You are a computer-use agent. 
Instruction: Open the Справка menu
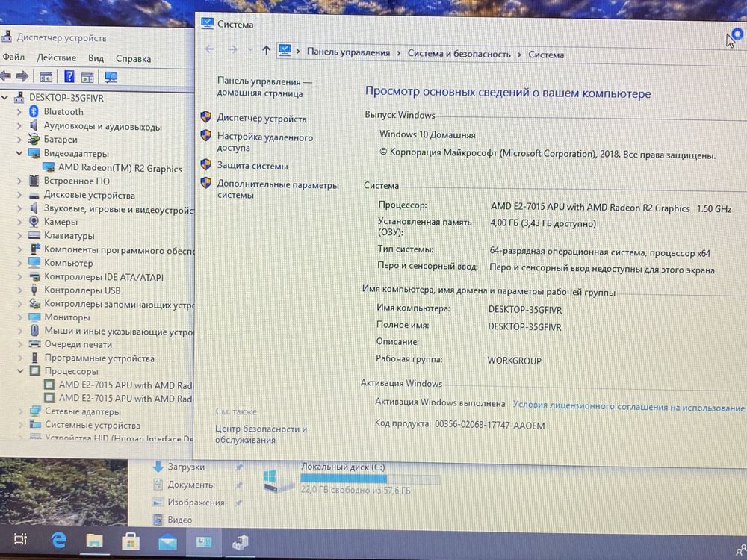[x=134, y=58]
